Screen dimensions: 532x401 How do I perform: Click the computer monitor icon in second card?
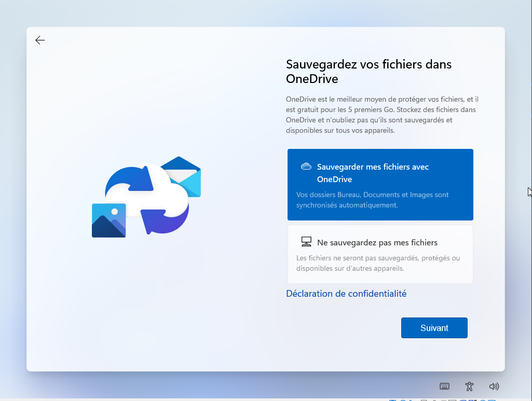point(306,242)
